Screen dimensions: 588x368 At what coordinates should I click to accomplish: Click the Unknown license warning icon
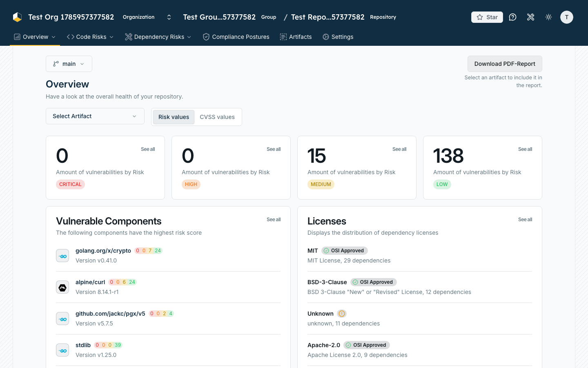pos(342,314)
